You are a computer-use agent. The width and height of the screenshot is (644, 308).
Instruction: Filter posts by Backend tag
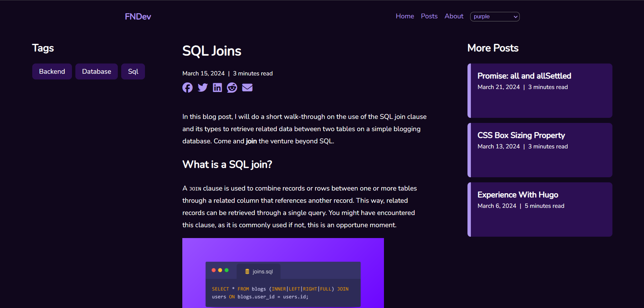(x=52, y=71)
